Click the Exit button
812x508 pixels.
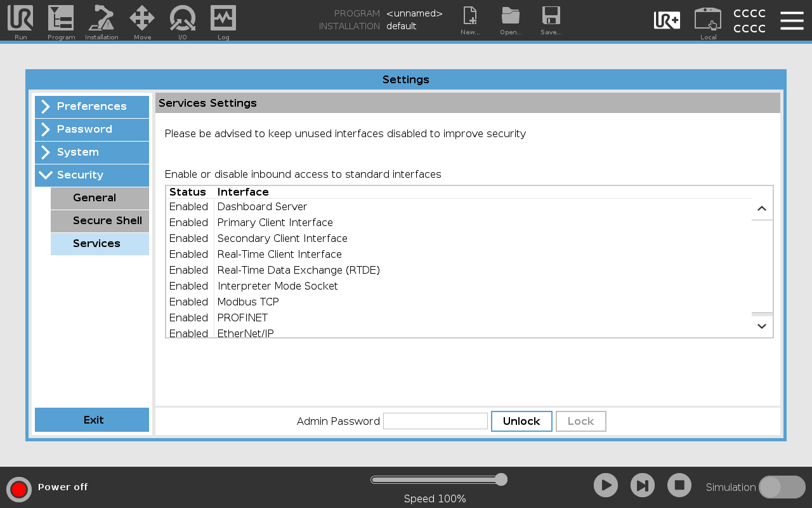(92, 420)
